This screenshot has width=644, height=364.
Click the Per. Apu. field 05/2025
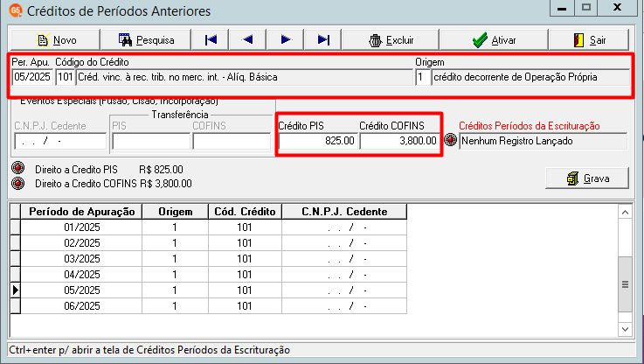coord(32,77)
